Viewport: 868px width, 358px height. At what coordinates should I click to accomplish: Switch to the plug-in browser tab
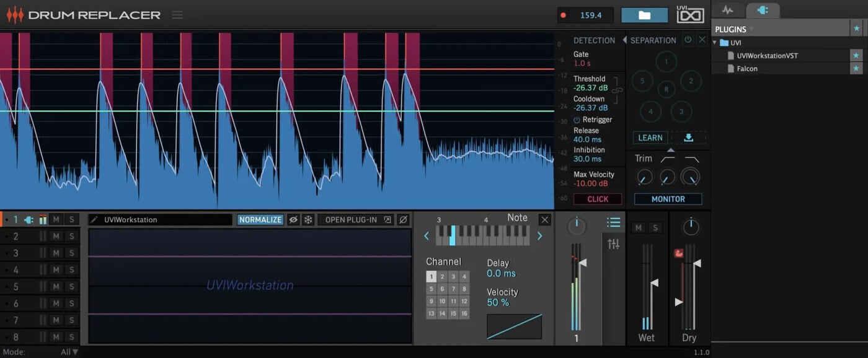[763, 10]
